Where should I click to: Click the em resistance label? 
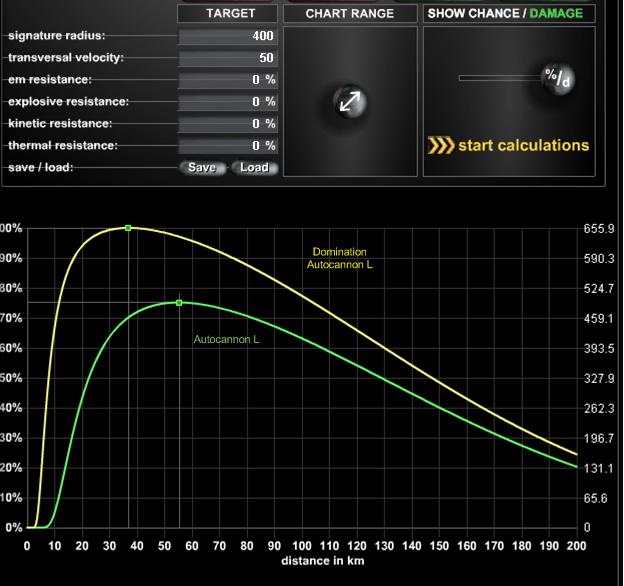[x=50, y=80]
